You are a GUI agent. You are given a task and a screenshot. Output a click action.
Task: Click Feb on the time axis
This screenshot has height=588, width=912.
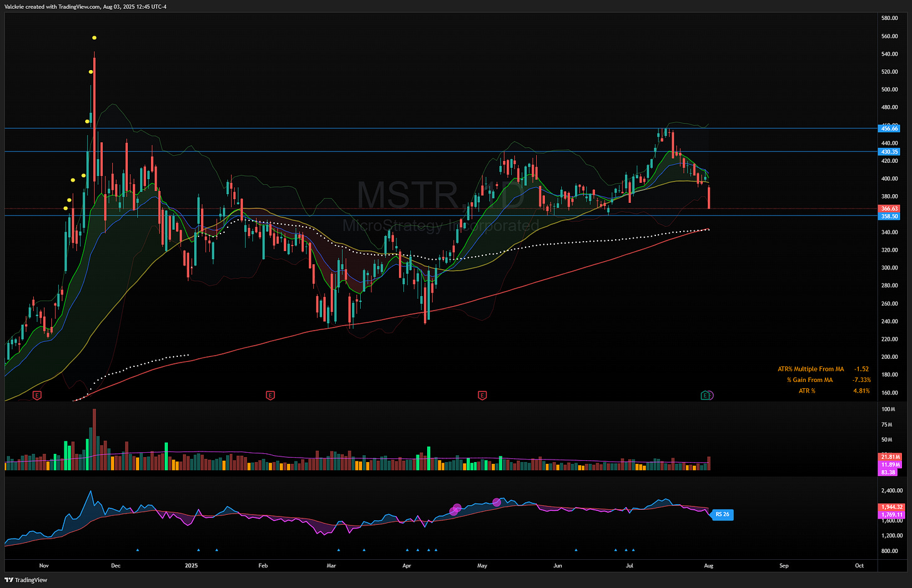[x=263, y=565]
